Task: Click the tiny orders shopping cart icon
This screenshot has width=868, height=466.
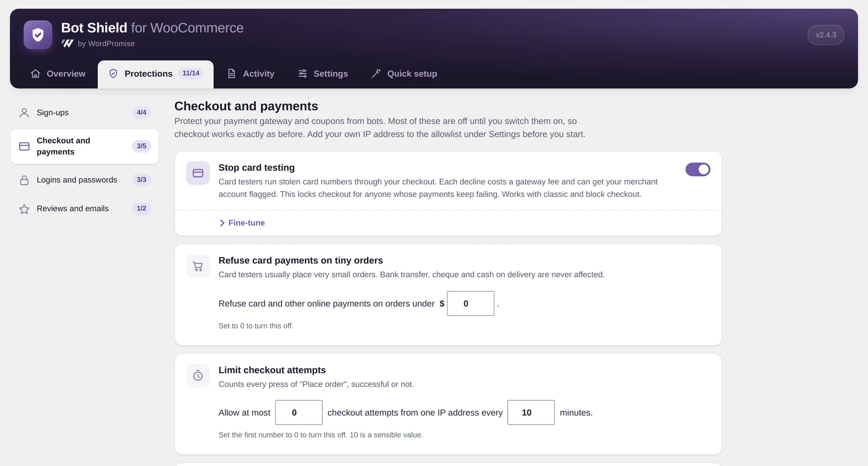Action: [198, 266]
